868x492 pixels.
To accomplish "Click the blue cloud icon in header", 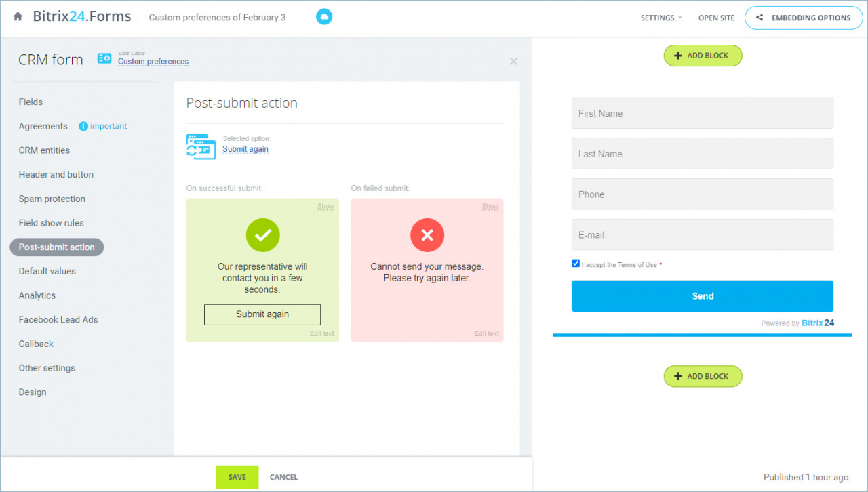I will coord(324,17).
